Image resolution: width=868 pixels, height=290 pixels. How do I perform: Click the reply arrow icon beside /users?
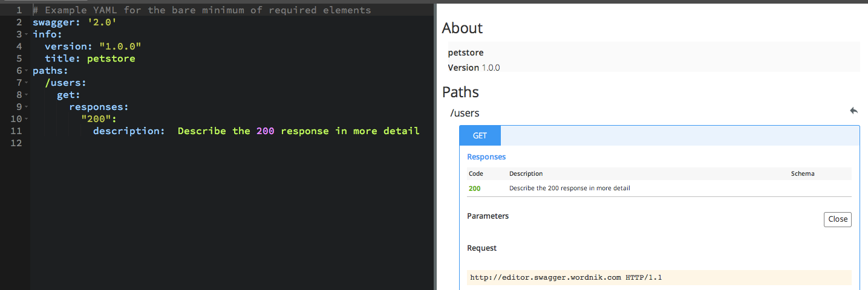(x=853, y=111)
